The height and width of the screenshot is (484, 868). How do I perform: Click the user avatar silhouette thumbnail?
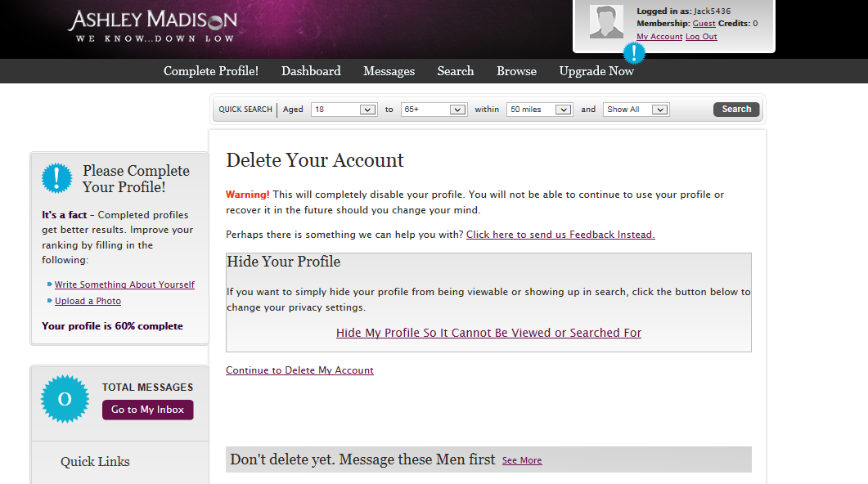pos(606,21)
